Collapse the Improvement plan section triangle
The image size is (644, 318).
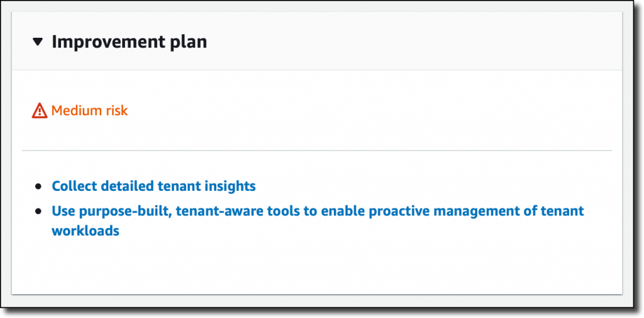[38, 42]
